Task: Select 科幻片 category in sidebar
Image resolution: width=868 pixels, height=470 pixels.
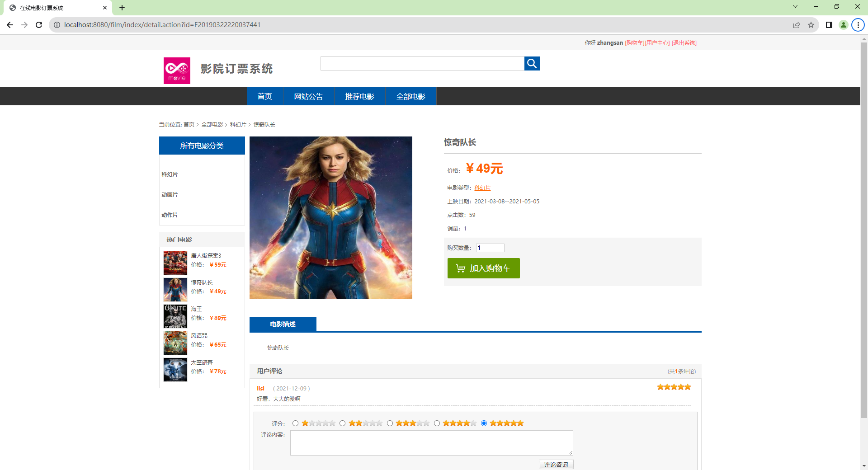Action: (x=170, y=174)
